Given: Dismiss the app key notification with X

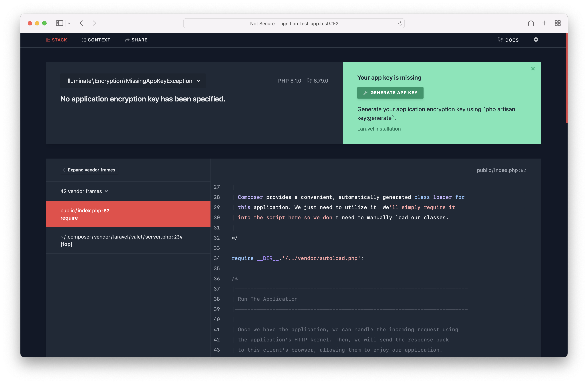Looking at the screenshot, I should [x=533, y=69].
